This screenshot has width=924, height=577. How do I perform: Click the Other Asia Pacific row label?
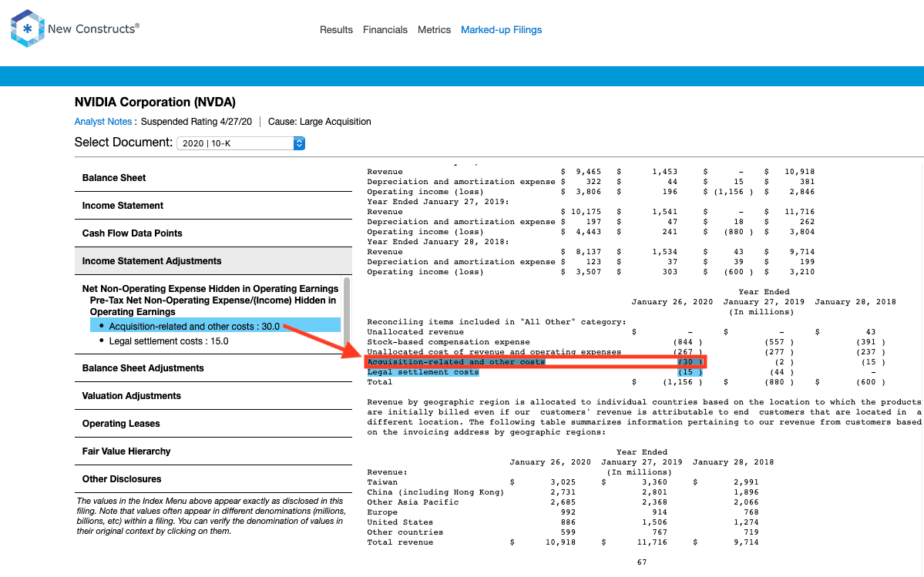(412, 502)
